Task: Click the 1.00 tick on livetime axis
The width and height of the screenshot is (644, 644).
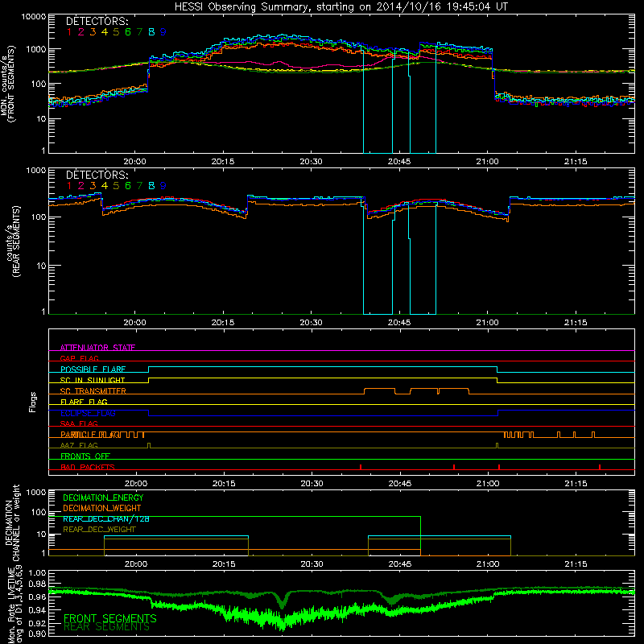Action: click(x=38, y=572)
